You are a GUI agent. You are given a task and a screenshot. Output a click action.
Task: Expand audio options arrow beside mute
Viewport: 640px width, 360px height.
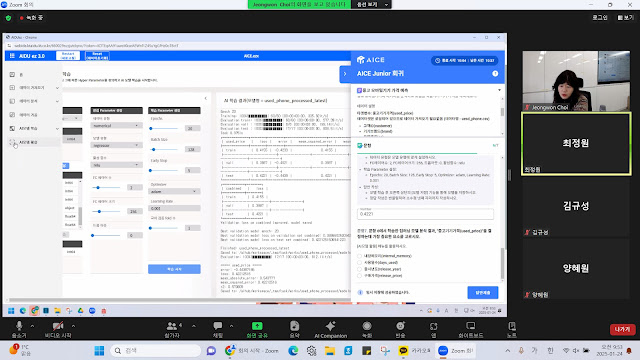pos(32,326)
